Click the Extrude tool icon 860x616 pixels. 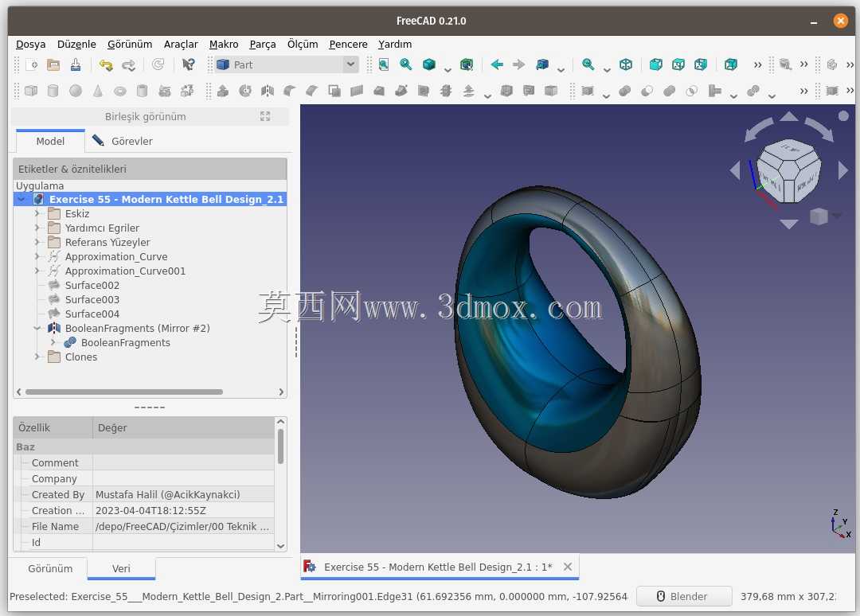coord(223,91)
